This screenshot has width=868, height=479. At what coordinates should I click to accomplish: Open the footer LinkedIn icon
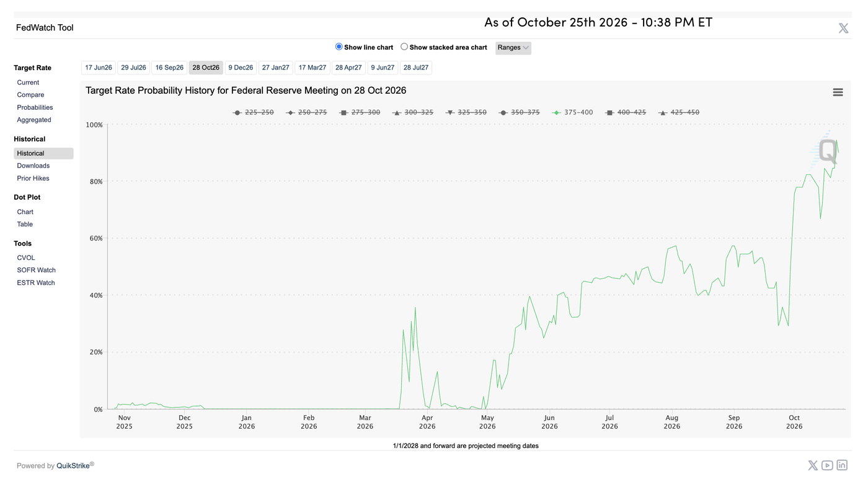pyautogui.click(x=842, y=465)
